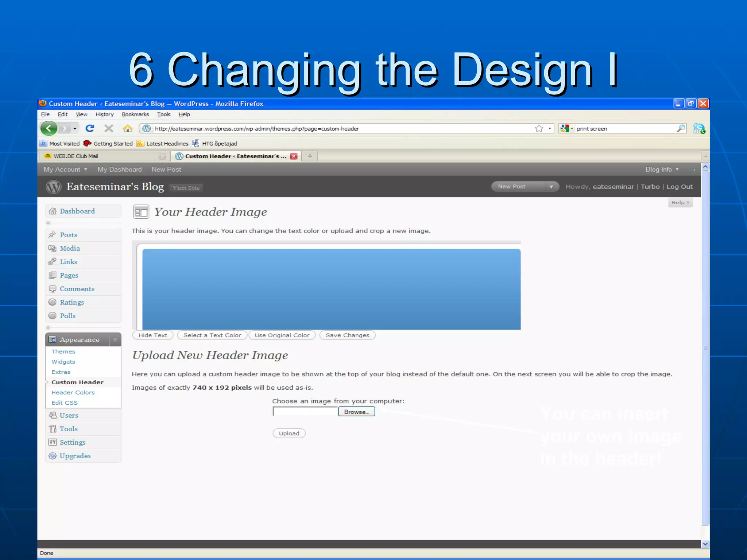Click Browse to choose an image
This screenshot has height=560, width=747.
point(356,412)
